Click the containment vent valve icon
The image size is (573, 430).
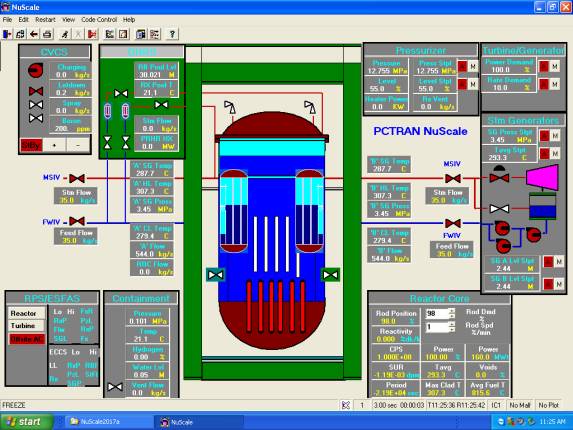point(115,387)
